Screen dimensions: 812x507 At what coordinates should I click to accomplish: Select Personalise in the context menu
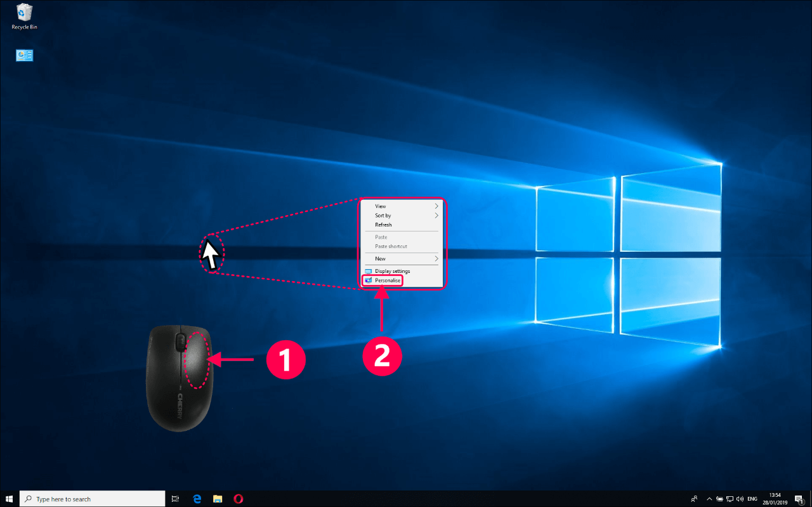tap(387, 280)
